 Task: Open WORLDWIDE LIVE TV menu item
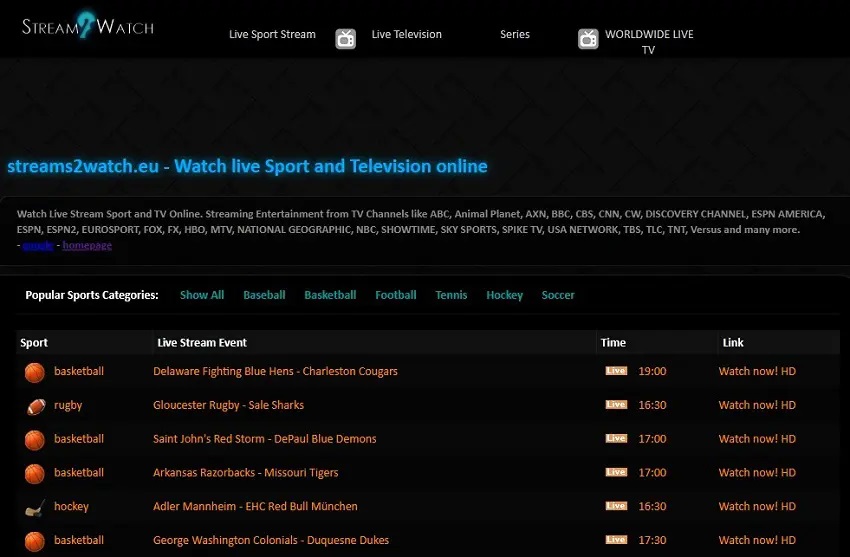[649, 42]
